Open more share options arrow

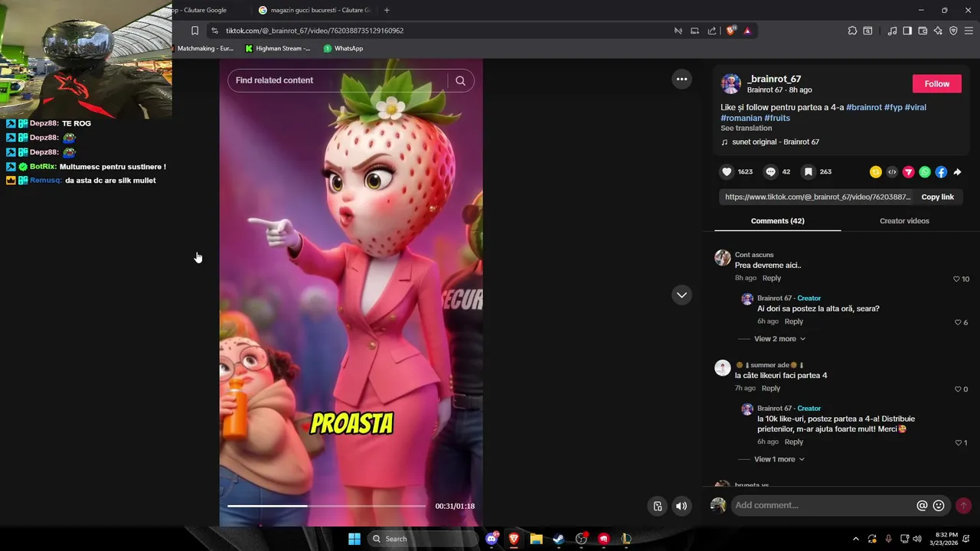[957, 172]
